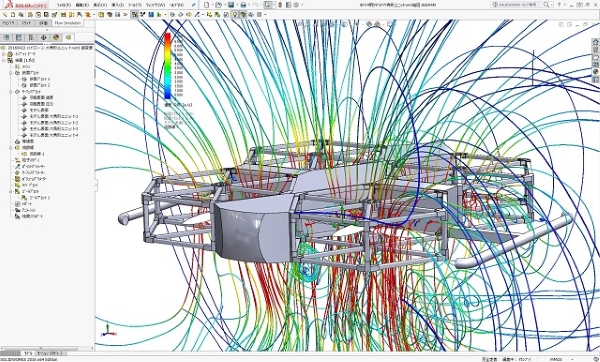Click the New document icon
This screenshot has width=600, height=362.
207,5
